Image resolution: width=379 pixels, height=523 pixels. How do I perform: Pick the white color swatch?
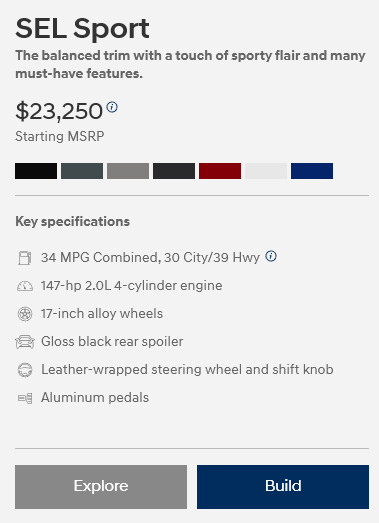click(266, 171)
